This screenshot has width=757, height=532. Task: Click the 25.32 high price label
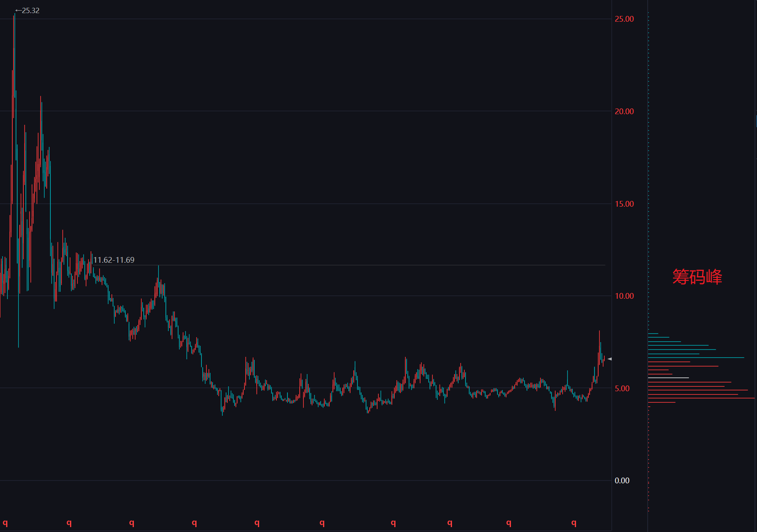coord(27,11)
